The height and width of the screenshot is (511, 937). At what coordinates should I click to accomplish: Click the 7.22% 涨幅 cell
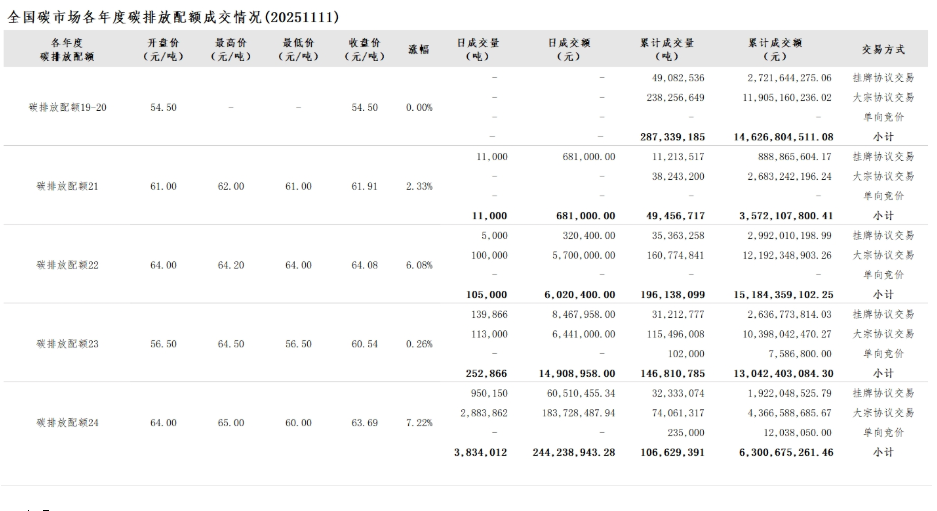coord(419,423)
